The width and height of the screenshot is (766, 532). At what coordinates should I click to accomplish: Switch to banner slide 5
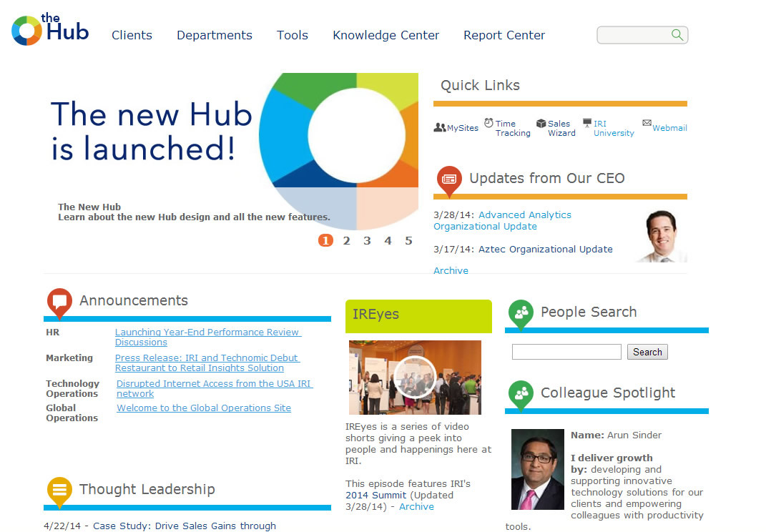click(x=408, y=241)
